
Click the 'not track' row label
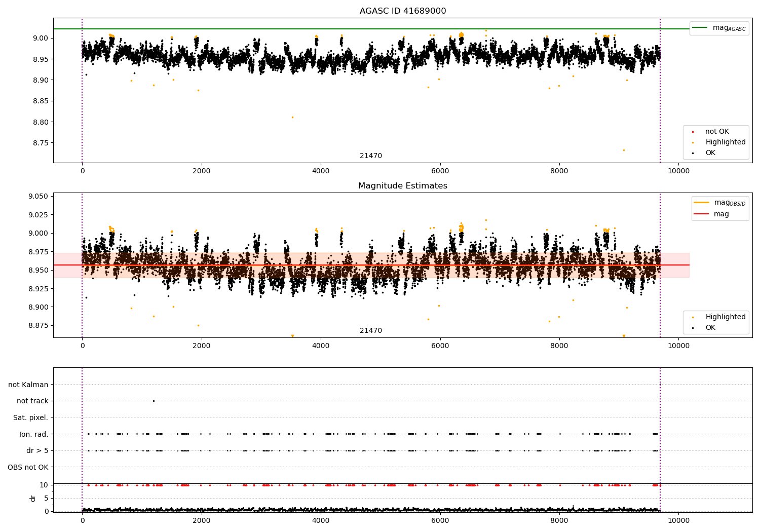click(x=32, y=401)
